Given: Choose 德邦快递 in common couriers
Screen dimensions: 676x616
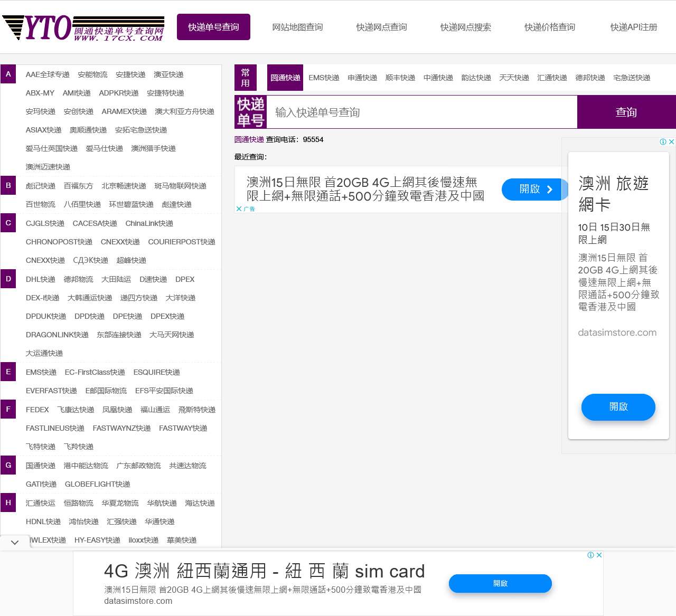Looking at the screenshot, I should coord(590,78).
